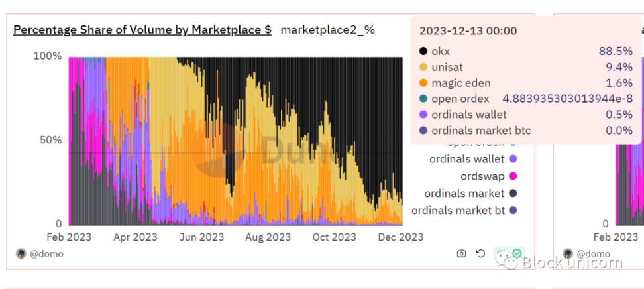
Task: Open the @domo profile link under first chart
Action: click(x=46, y=254)
